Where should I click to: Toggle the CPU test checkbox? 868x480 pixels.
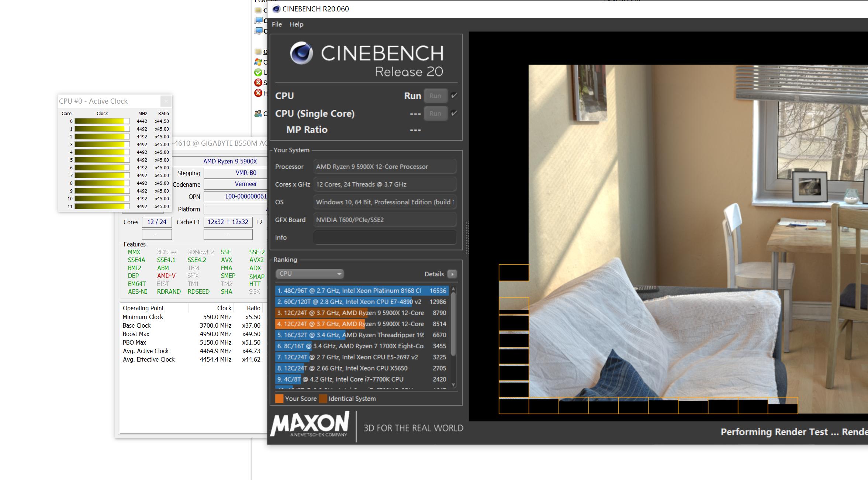454,96
